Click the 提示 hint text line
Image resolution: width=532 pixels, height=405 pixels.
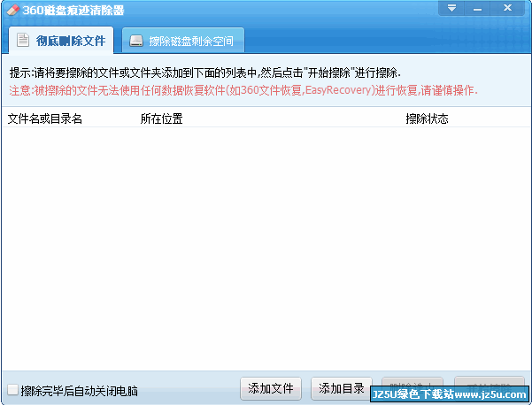tap(205, 73)
